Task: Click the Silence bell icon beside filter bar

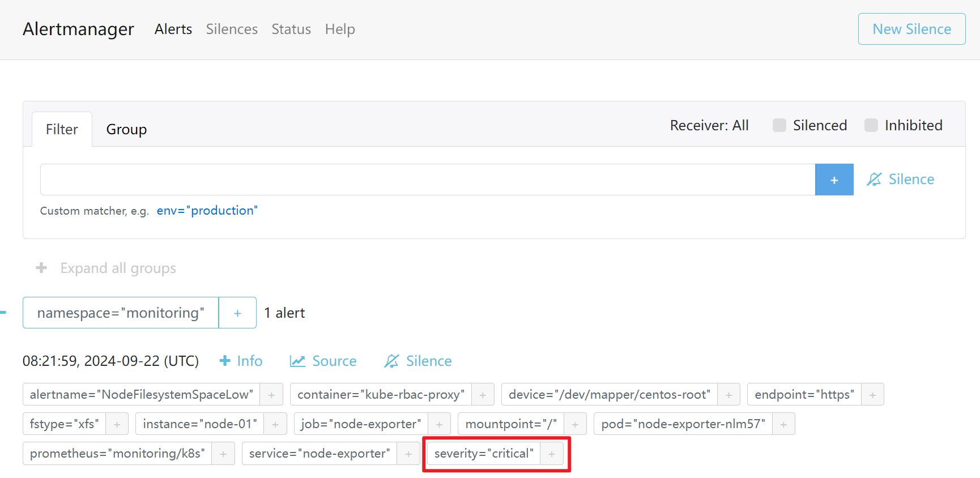Action: click(x=874, y=180)
